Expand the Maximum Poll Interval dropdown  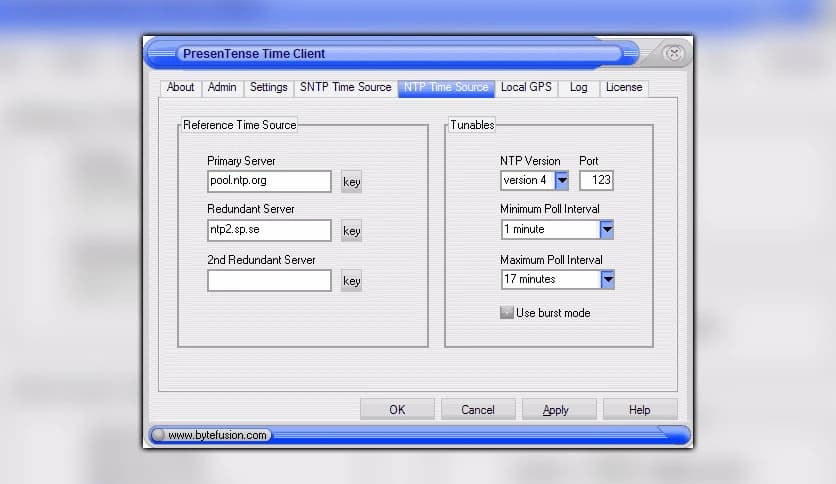coord(607,279)
